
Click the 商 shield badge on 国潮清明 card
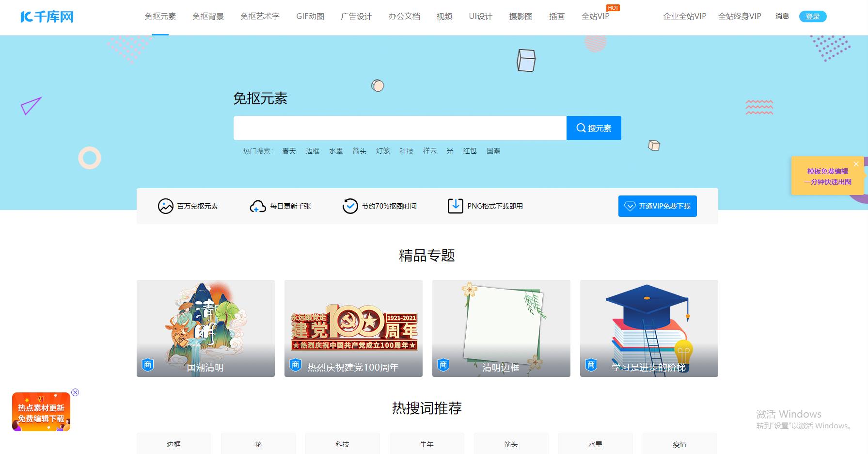point(148,365)
